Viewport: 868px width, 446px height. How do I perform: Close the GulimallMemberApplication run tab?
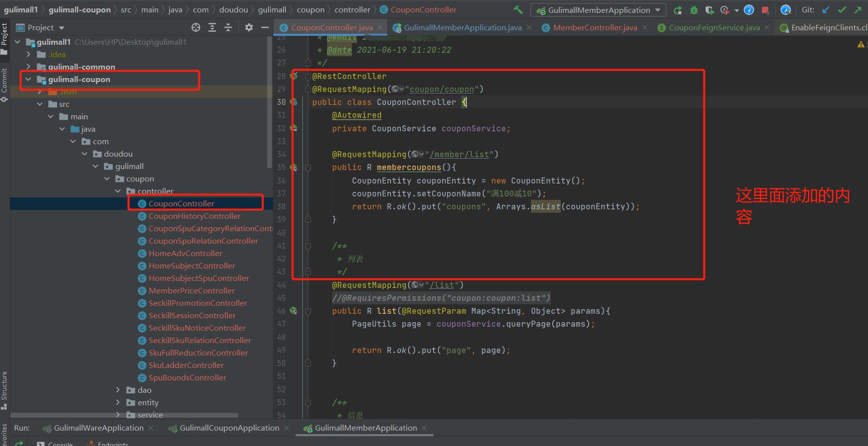pos(424,428)
